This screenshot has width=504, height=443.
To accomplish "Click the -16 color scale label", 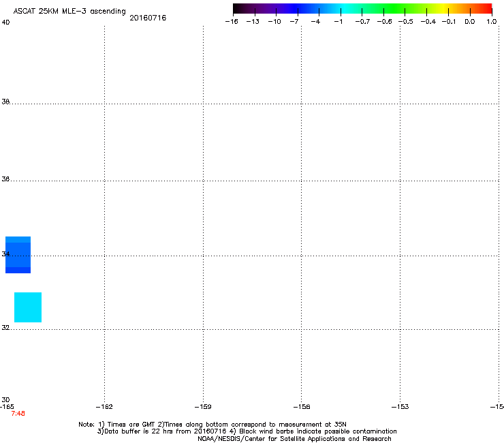I will point(232,22).
